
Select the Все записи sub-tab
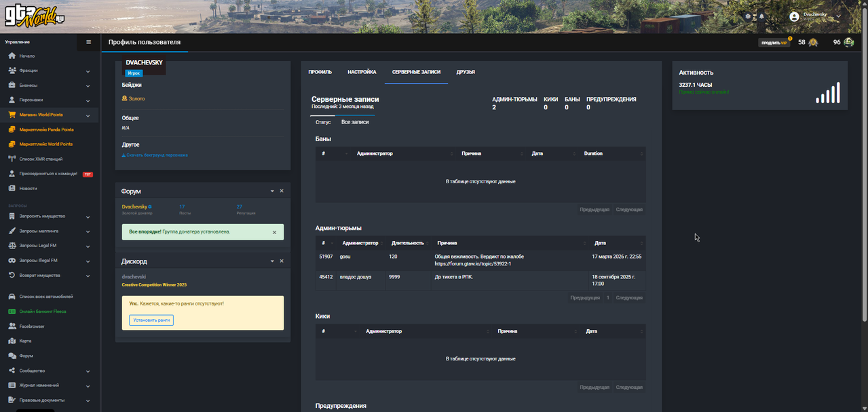355,122
